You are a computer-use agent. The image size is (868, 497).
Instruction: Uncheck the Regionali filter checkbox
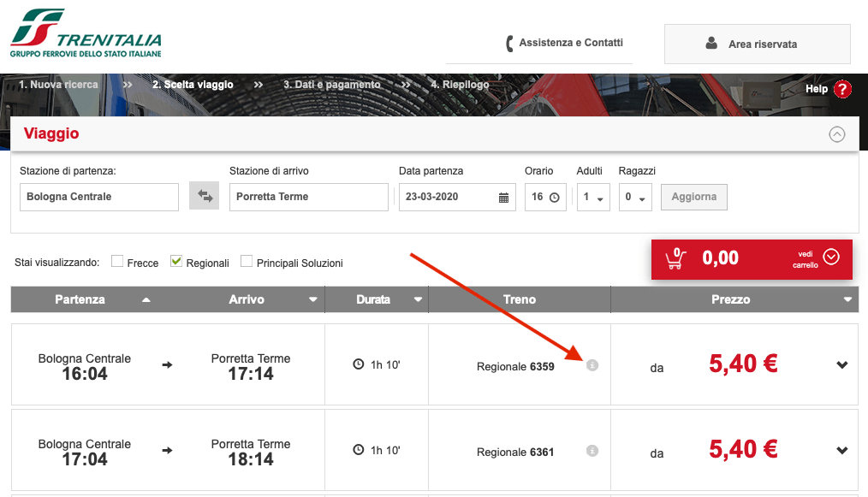coord(176,261)
